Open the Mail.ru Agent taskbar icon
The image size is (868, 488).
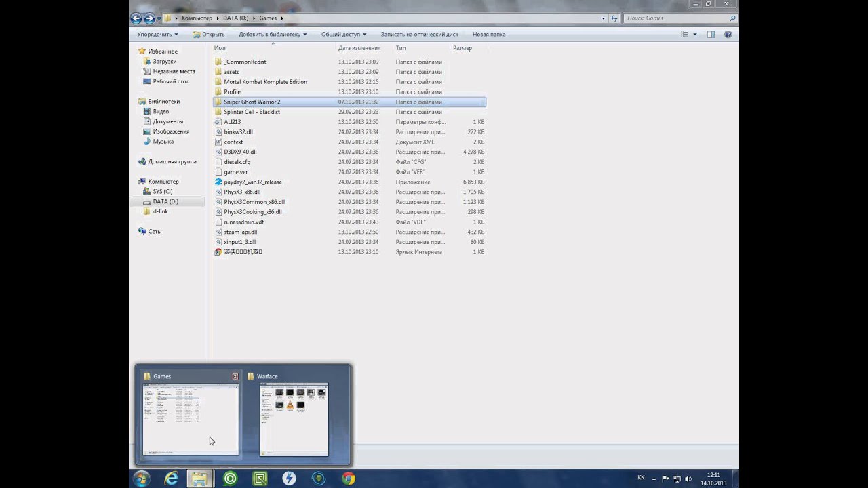coord(230,479)
